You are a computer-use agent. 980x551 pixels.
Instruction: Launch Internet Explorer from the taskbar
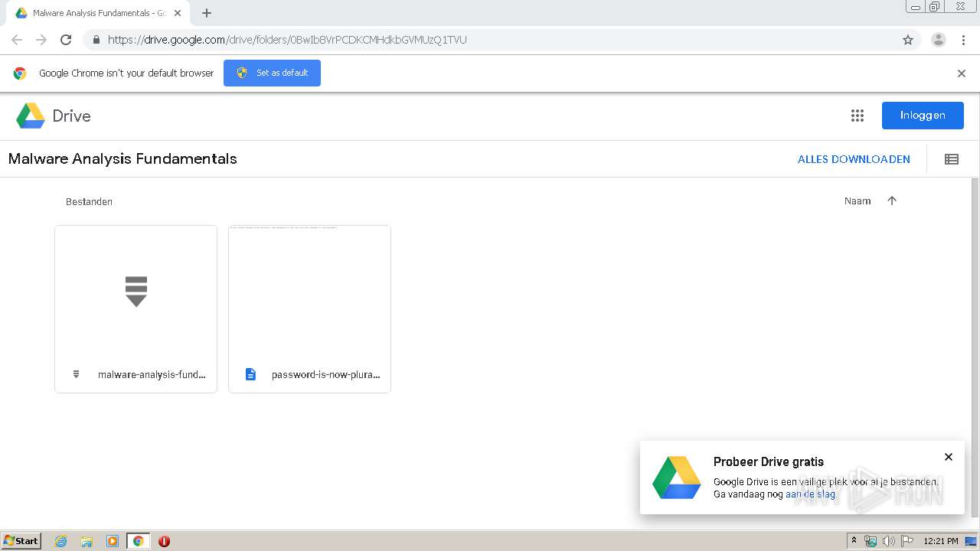click(61, 541)
